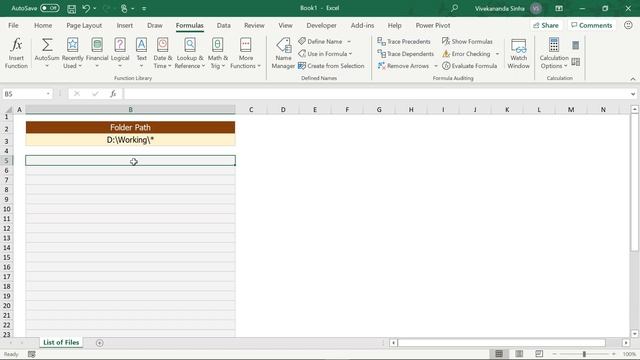Open Calculation Options dropdown
This screenshot has width=640, height=360.
point(554,53)
